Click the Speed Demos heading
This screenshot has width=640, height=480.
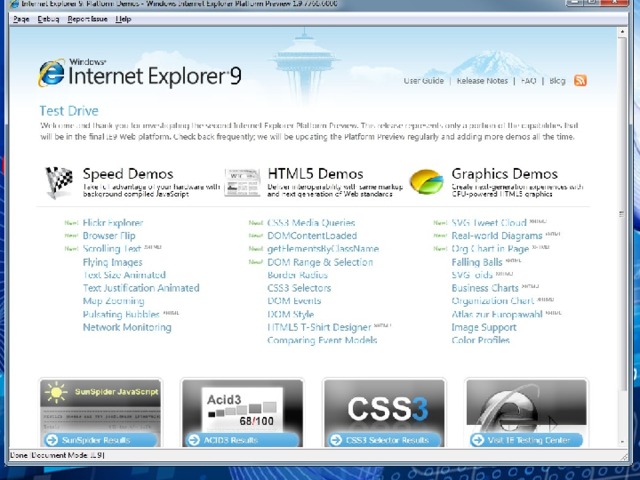point(128,174)
